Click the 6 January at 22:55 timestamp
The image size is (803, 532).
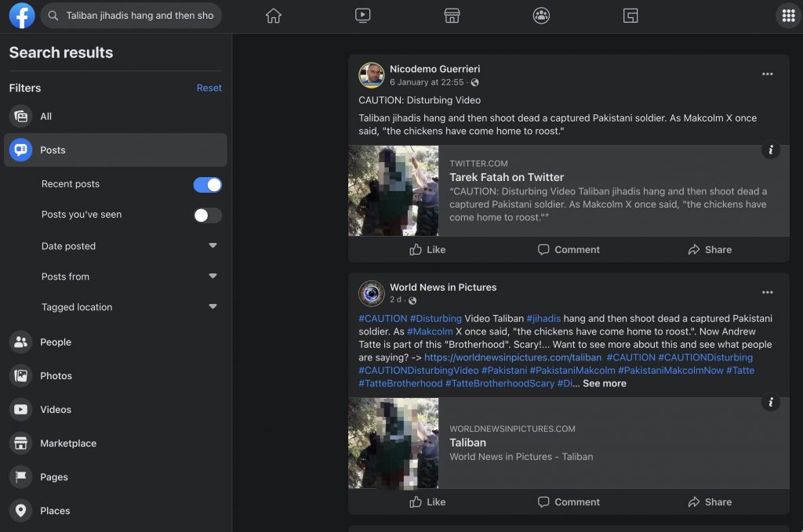tap(427, 82)
